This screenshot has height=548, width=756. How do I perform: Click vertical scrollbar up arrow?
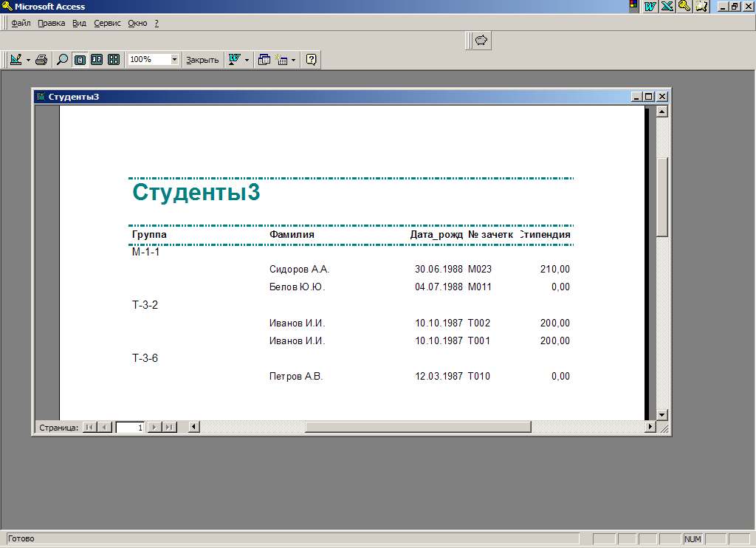pyautogui.click(x=662, y=112)
